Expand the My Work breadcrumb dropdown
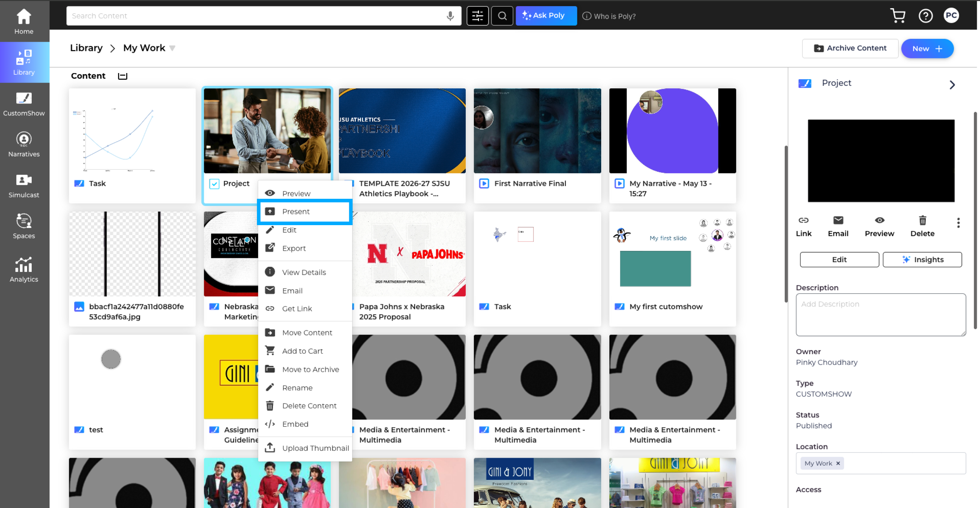The width and height of the screenshot is (980, 508). [x=172, y=48]
